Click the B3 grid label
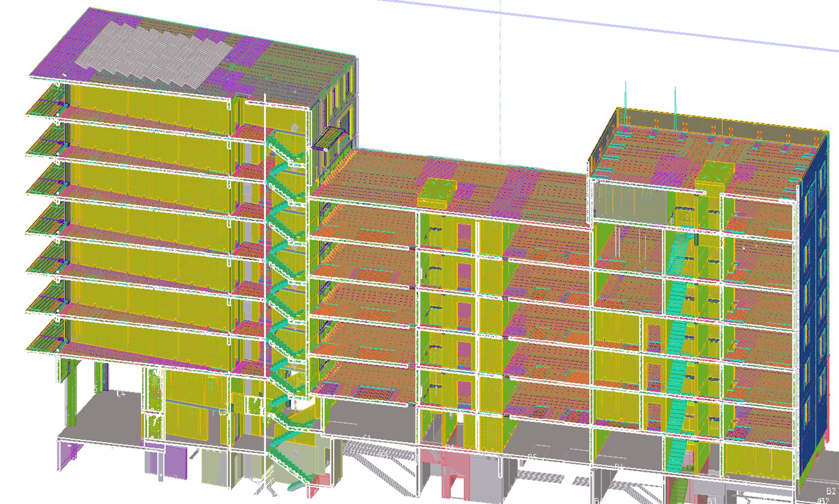 712,500
